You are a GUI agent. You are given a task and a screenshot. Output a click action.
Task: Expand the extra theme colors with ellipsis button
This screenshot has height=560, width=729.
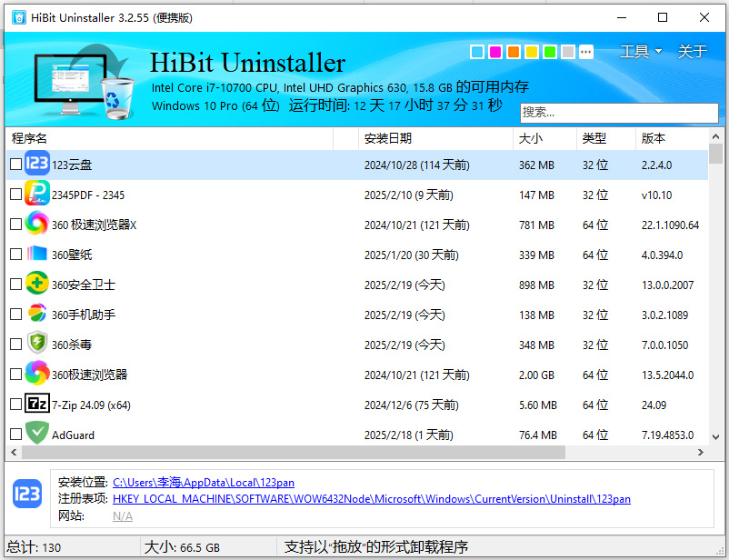coord(586,52)
